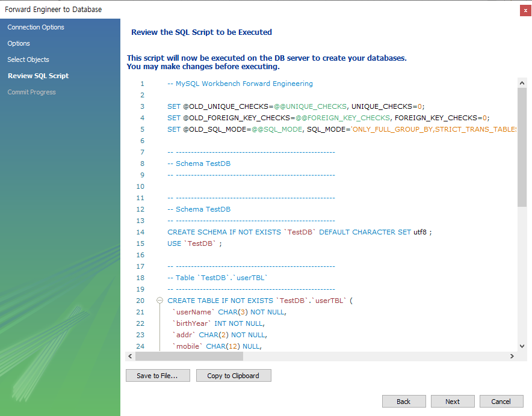This screenshot has height=416, width=532.
Task: Click the horizontal scrollbar left arrow
Action: (130, 356)
